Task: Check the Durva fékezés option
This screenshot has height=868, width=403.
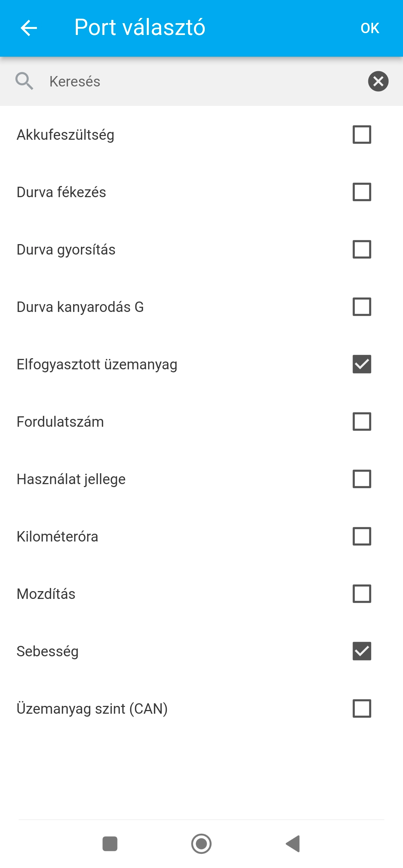Action: (x=362, y=192)
